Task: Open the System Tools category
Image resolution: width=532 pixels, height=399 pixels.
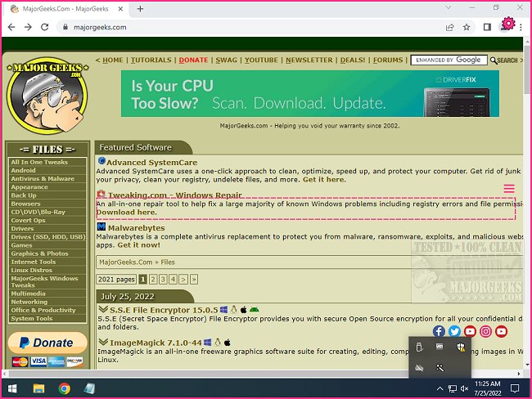Action: tap(32, 318)
